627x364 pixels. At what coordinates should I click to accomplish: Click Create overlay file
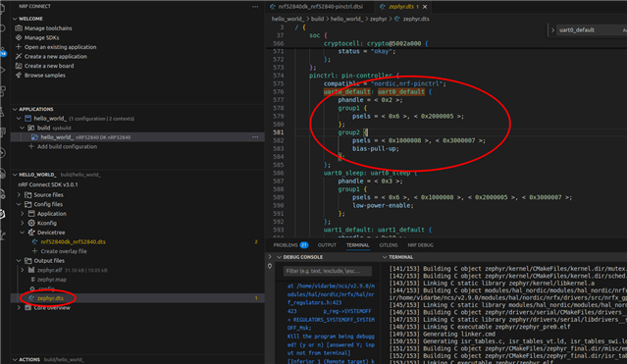(64, 251)
